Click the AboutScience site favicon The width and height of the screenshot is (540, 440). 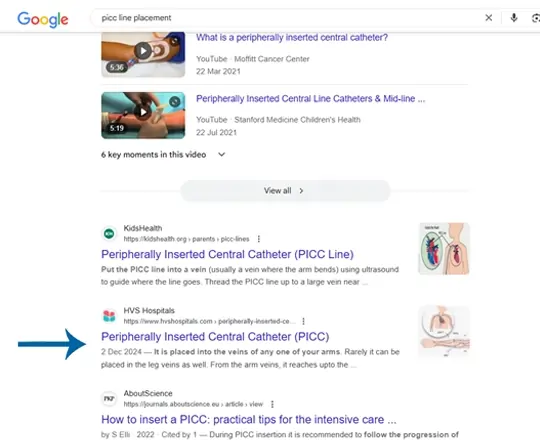[x=109, y=399]
